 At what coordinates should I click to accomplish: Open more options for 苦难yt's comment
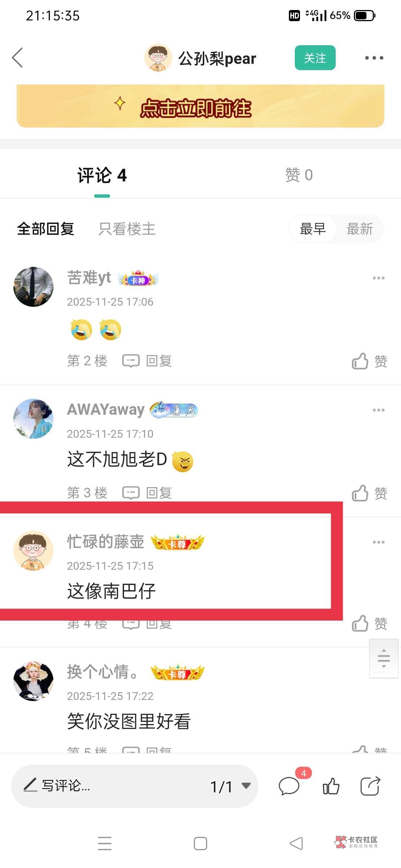click(378, 278)
